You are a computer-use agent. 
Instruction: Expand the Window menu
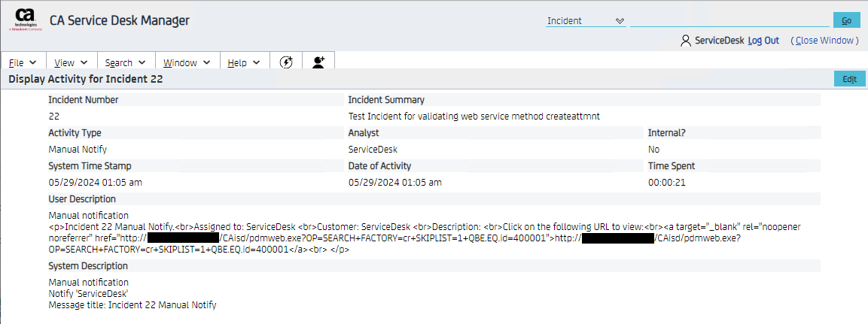tap(187, 63)
